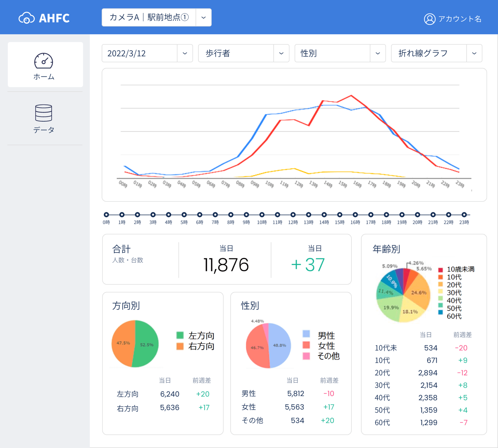Pick the 18時 timeline point
Screen dimensions: 498x448
pyautogui.click(x=386, y=215)
